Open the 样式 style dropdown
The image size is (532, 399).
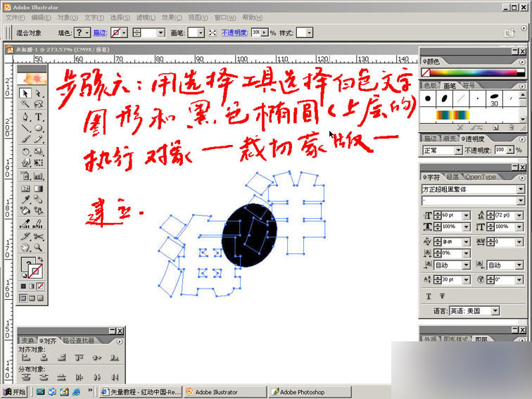click(x=309, y=32)
